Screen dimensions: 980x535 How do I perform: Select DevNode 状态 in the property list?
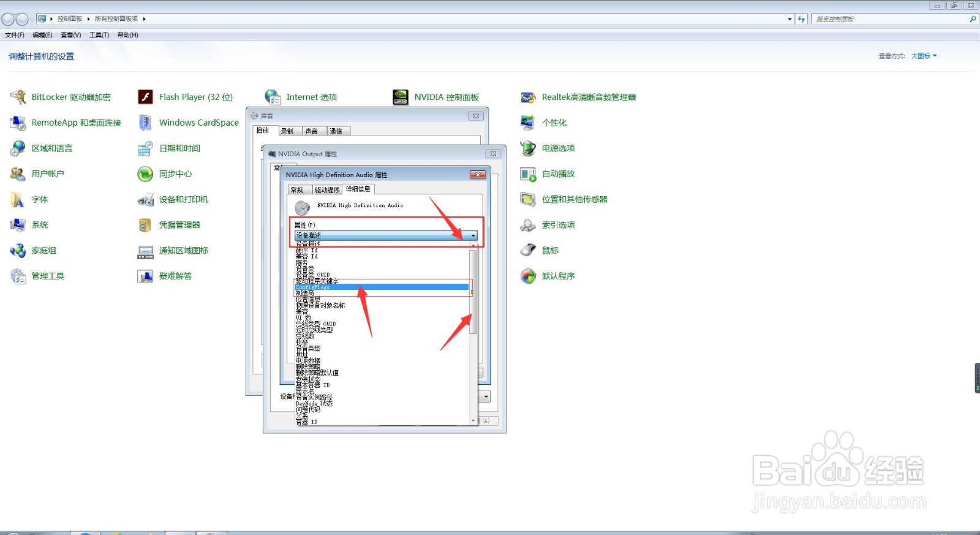[382, 403]
